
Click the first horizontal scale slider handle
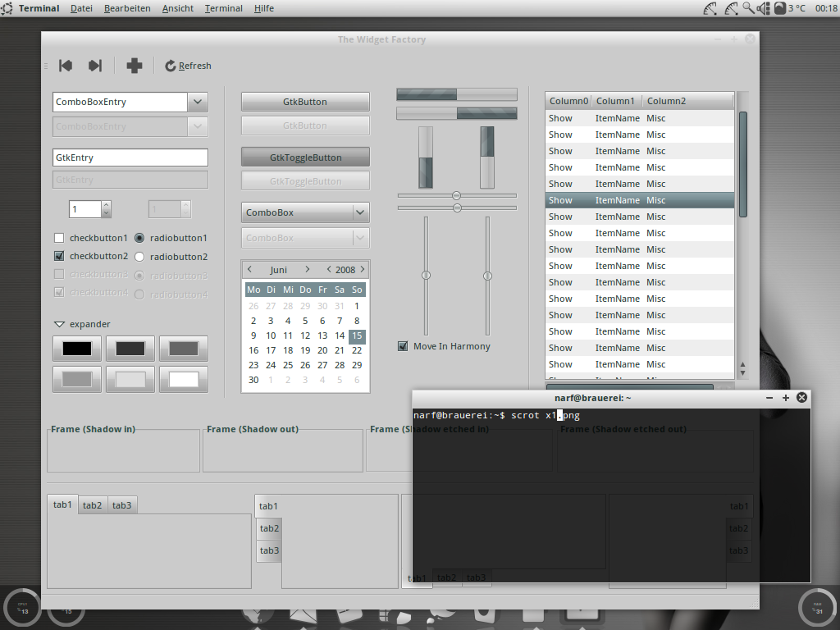click(456, 195)
